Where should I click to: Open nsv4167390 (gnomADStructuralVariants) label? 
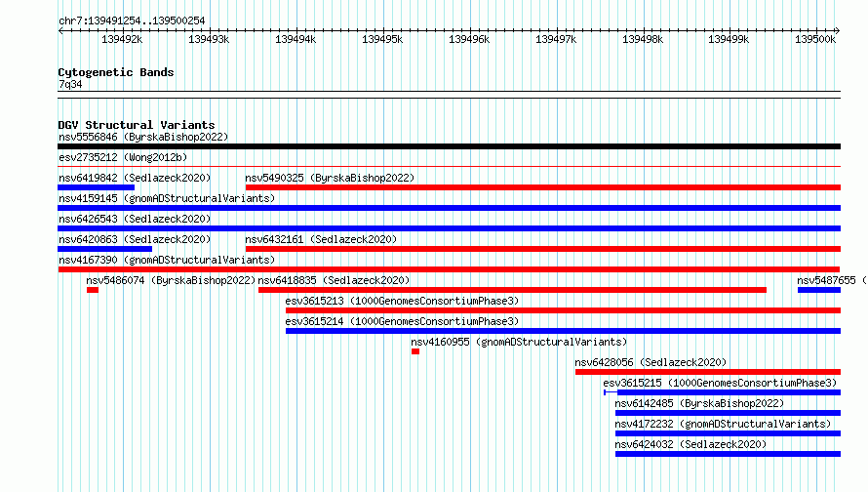coord(167,260)
